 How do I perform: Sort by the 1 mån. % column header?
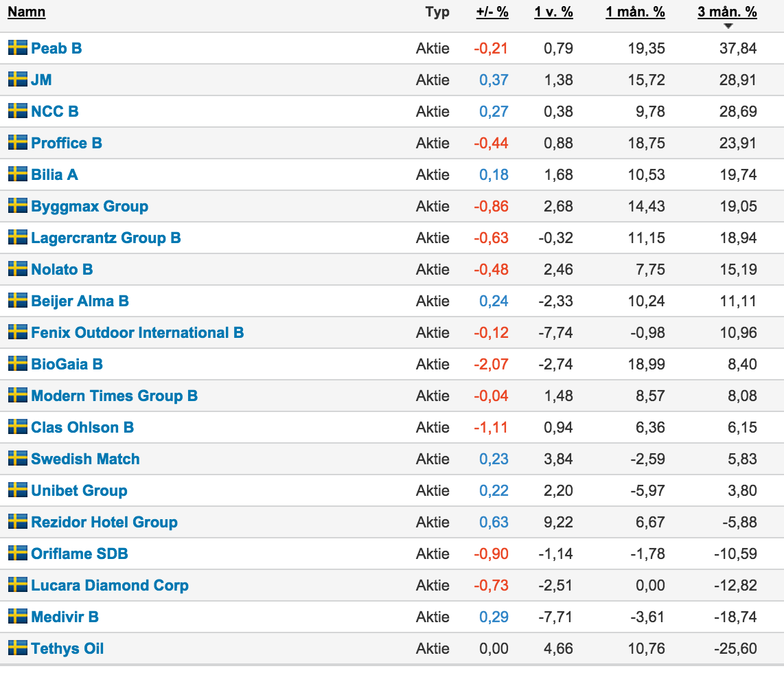[635, 12]
